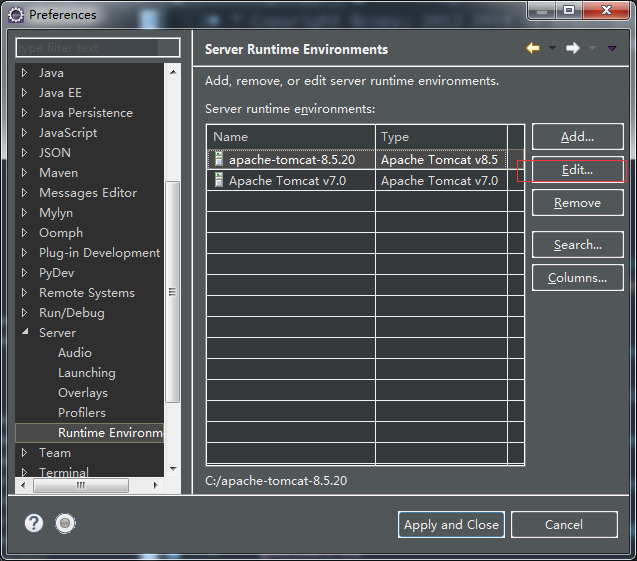Expand the PyDev tree node
637x561 pixels.
click(x=24, y=273)
